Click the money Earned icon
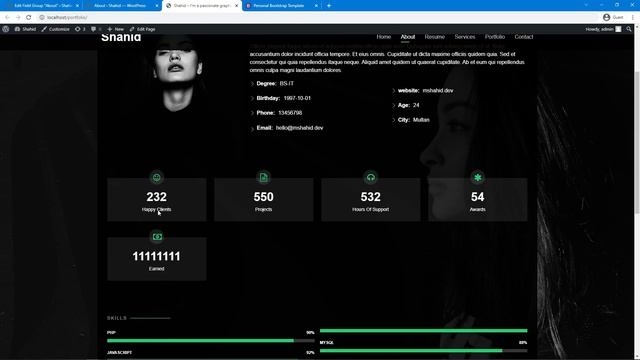Image resolution: width=640 pixels, height=360 pixels. 157,237
